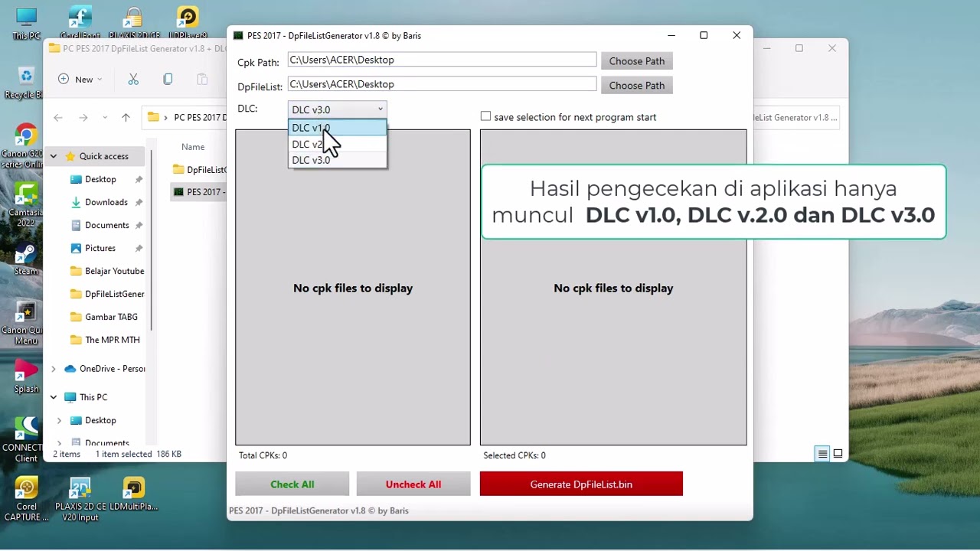The height and width of the screenshot is (551, 980).
Task: Click into the Cpk Path text field
Action: (442, 60)
